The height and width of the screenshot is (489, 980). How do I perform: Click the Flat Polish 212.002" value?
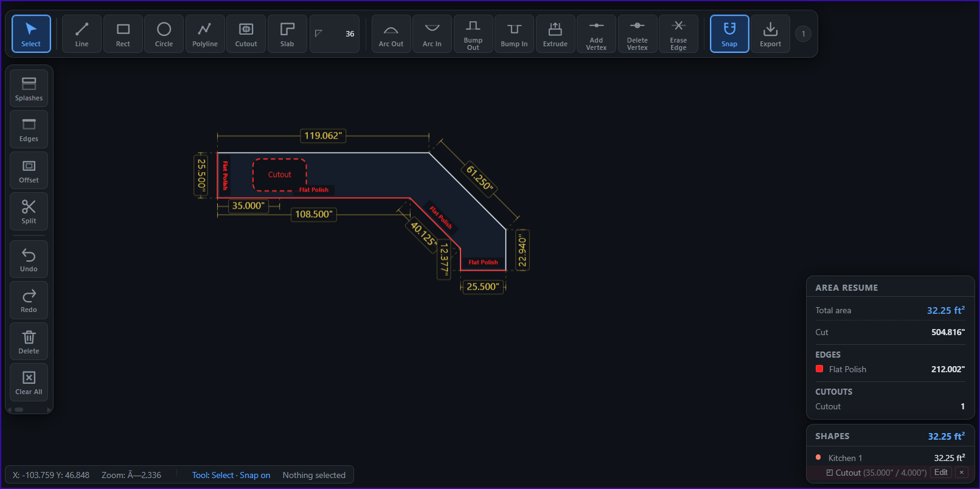pos(948,369)
